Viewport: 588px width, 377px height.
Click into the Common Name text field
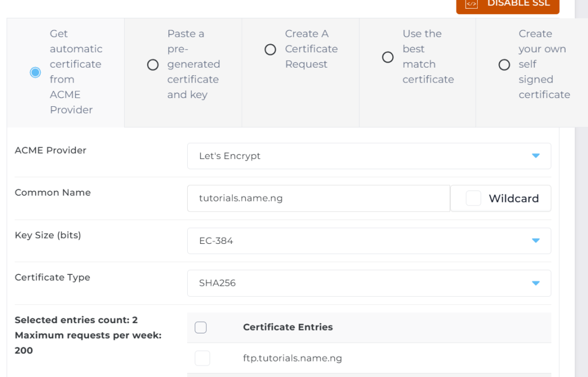(318, 199)
